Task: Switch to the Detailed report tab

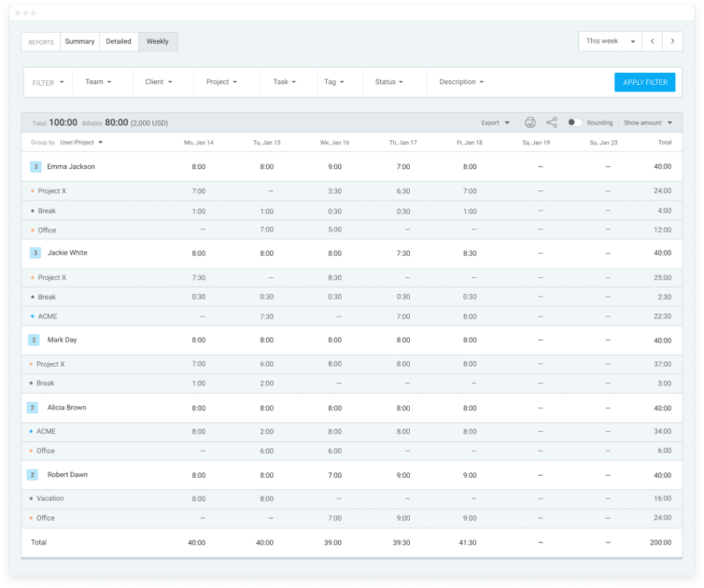Action: click(119, 41)
